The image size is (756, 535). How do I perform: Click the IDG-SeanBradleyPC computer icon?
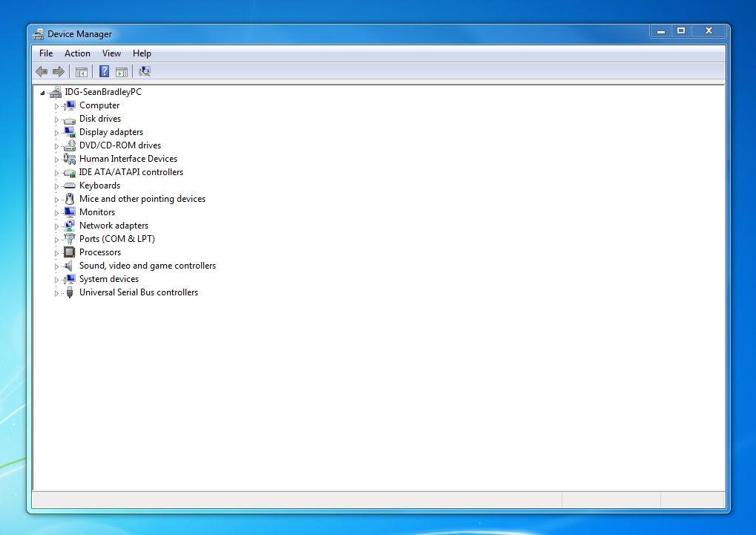(56, 92)
